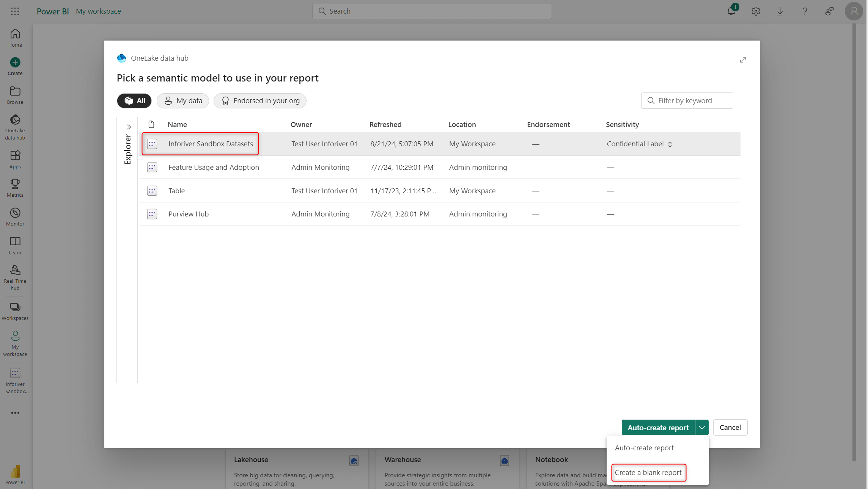Viewport: 868px width, 489px height.
Task: Open Learn from the sidebar
Action: click(15, 246)
